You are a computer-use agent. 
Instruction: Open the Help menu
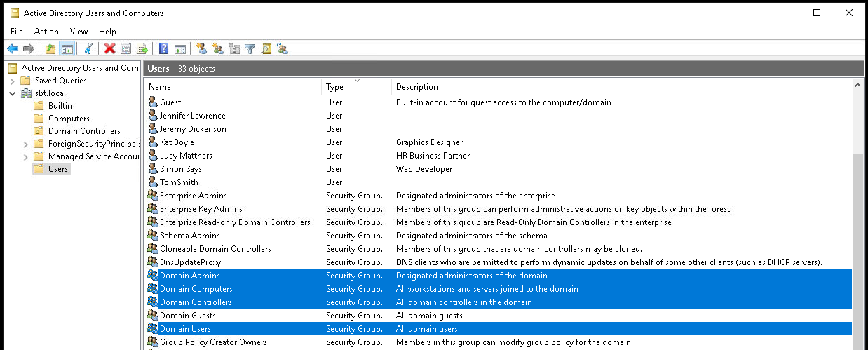107,32
